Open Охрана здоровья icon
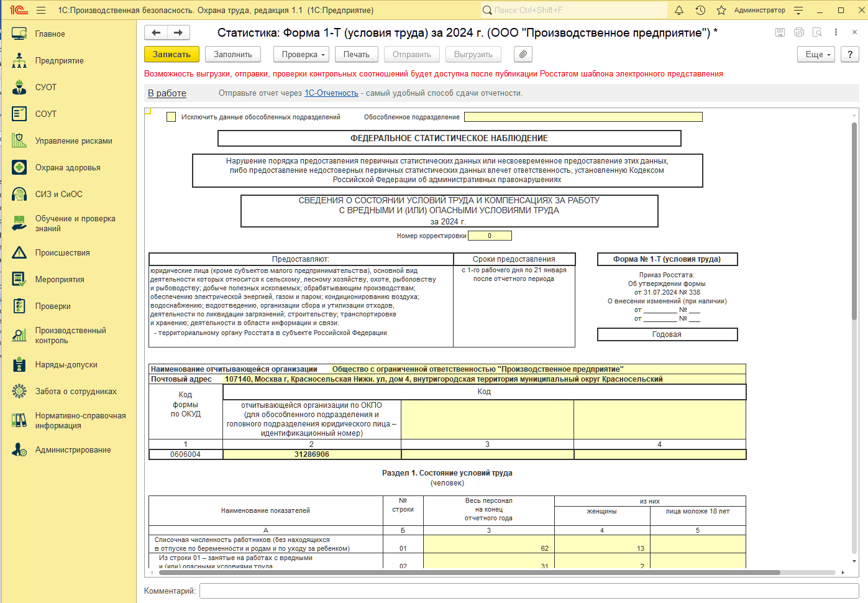 19,168
